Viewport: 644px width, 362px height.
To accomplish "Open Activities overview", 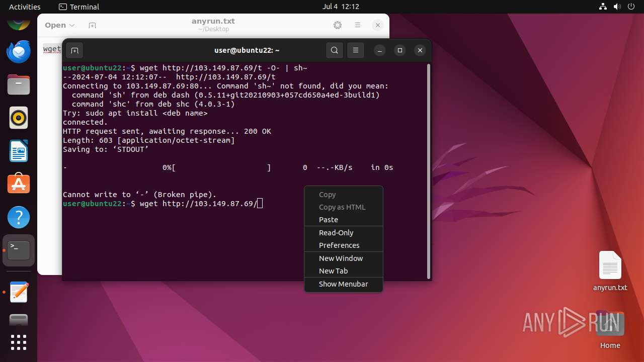I will point(25,7).
